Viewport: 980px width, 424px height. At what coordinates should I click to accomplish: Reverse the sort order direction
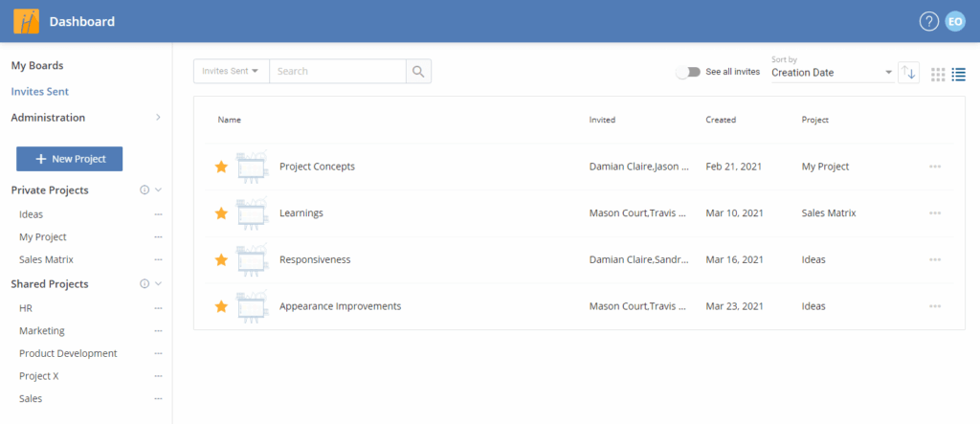909,73
